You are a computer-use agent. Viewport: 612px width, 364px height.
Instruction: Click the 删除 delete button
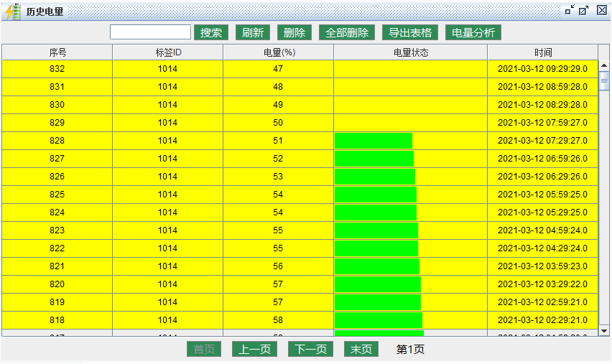click(x=295, y=32)
